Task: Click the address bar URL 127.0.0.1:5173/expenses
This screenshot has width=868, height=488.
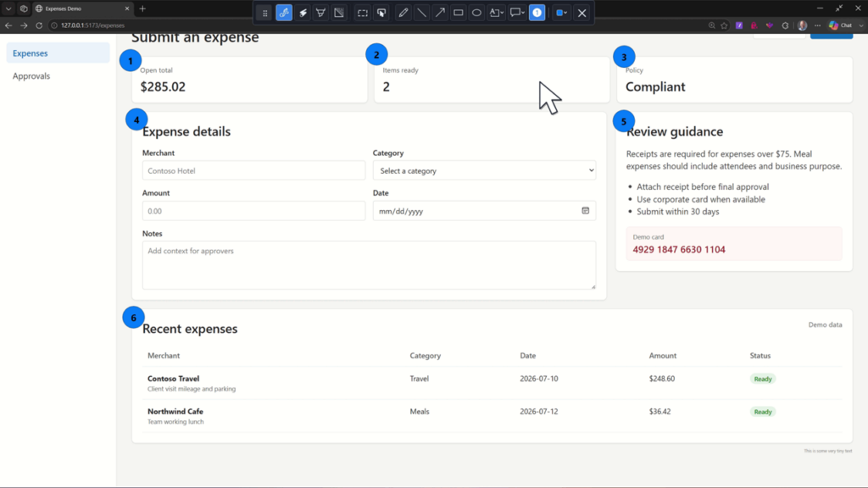Action: [92, 25]
